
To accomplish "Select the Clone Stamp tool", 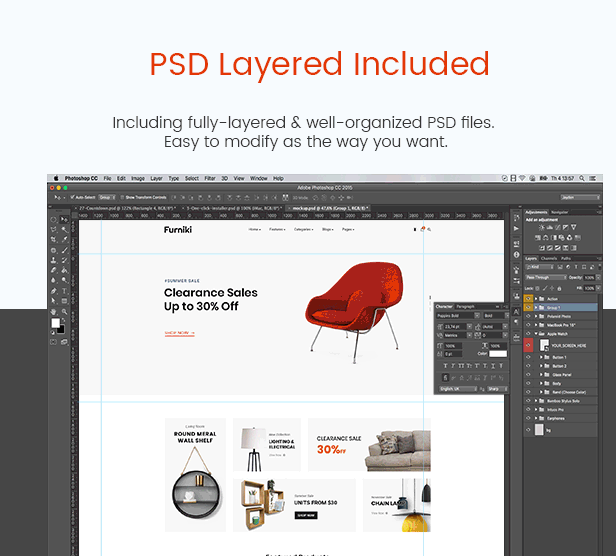I will 54,260.
